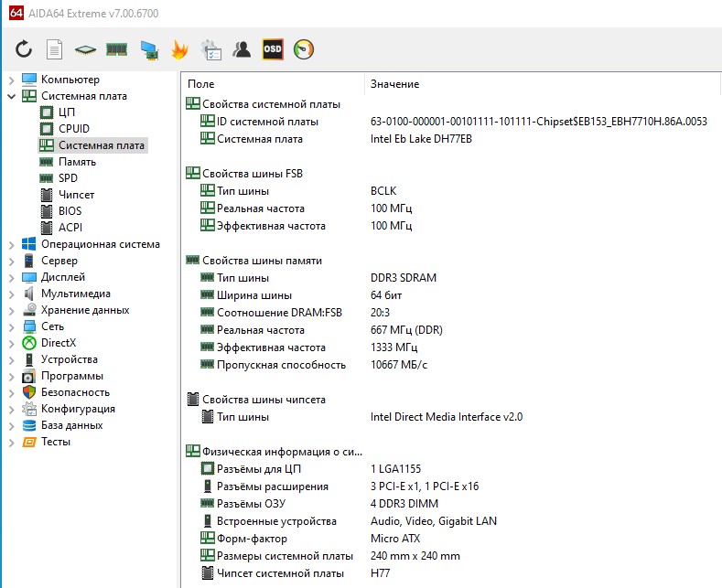Expand the Компьютер tree node
Viewport: 722px width, 588px height.
pyautogui.click(x=12, y=80)
